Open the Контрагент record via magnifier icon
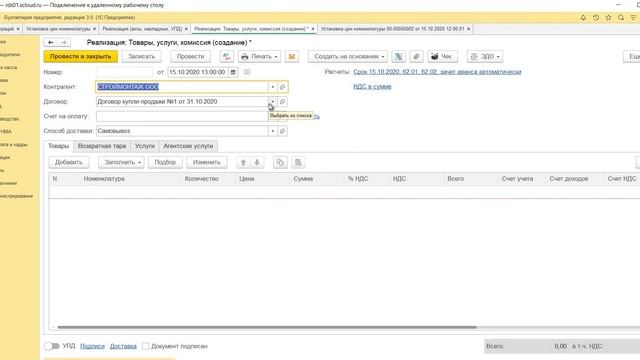The width and height of the screenshot is (640, 360). pos(282,87)
